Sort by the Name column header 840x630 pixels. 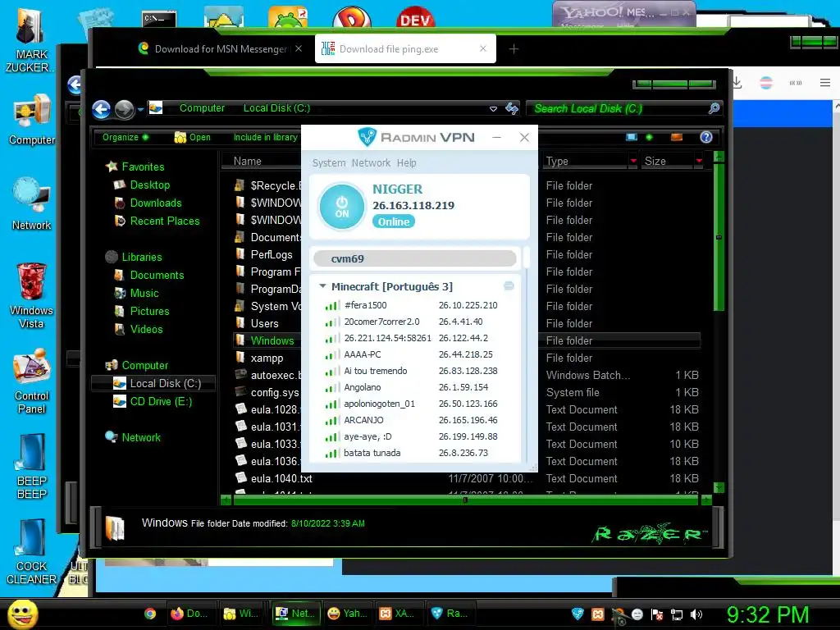pos(248,162)
